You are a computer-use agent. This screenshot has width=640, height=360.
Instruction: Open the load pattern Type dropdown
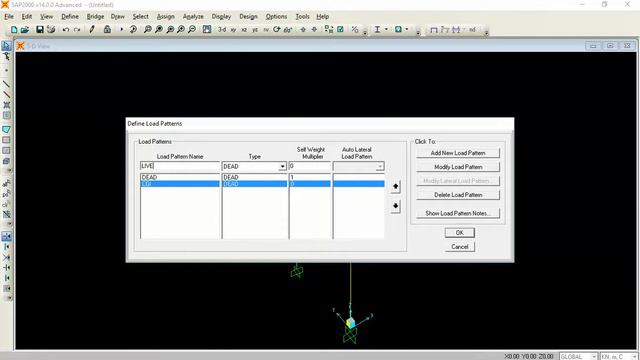point(282,167)
